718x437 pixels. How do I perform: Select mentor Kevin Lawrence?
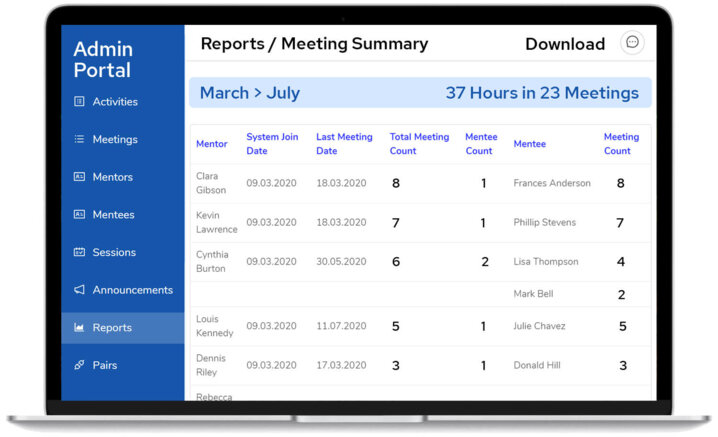217,222
